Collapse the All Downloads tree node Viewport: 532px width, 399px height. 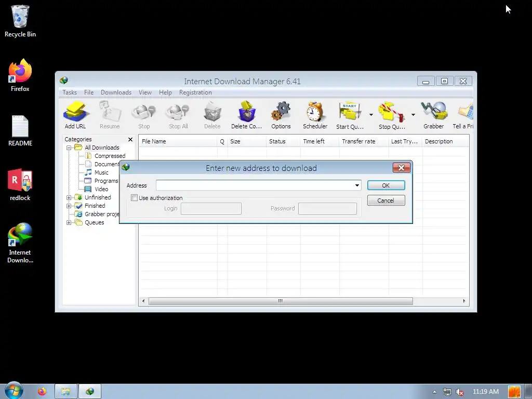coord(69,148)
